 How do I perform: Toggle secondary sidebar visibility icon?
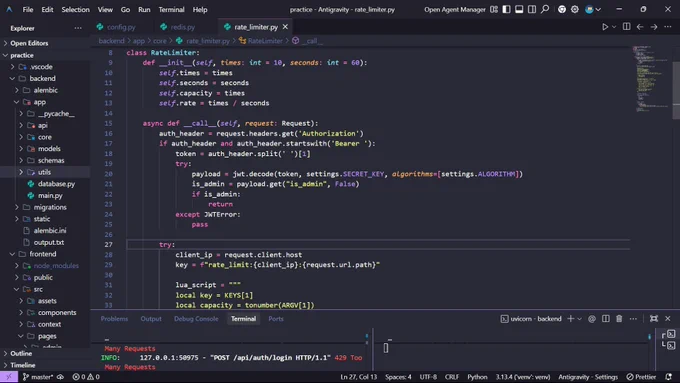pos(532,9)
